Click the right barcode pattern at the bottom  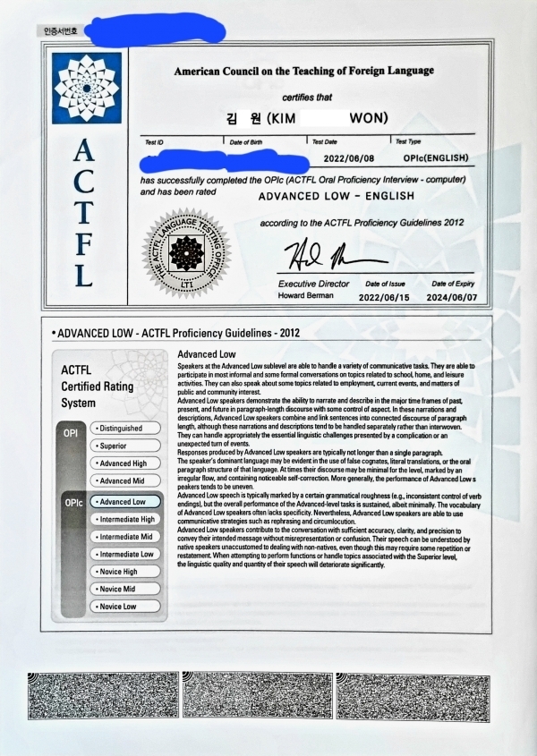413,699
